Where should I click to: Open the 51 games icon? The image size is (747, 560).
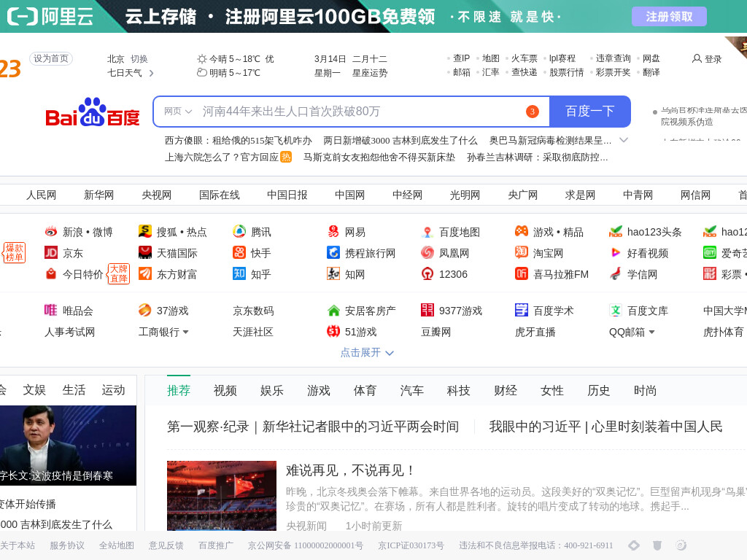pos(333,331)
